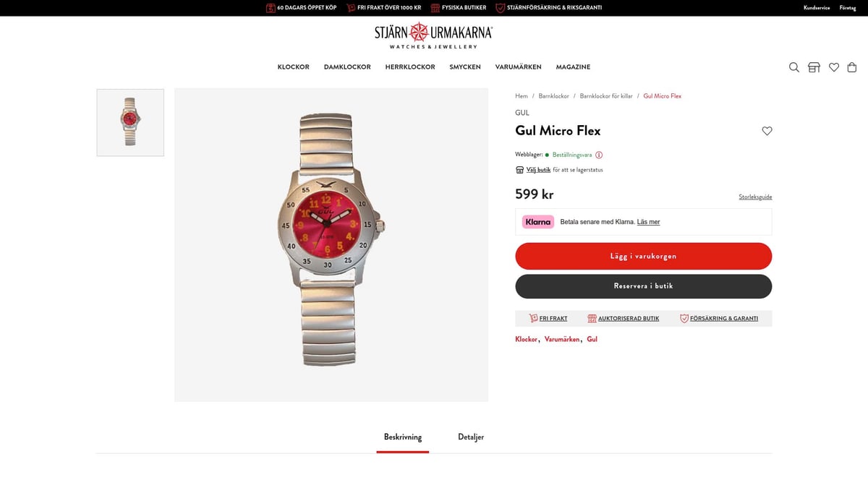
Task: Go to Barnklockor för killar breadcrumb
Action: (606, 96)
